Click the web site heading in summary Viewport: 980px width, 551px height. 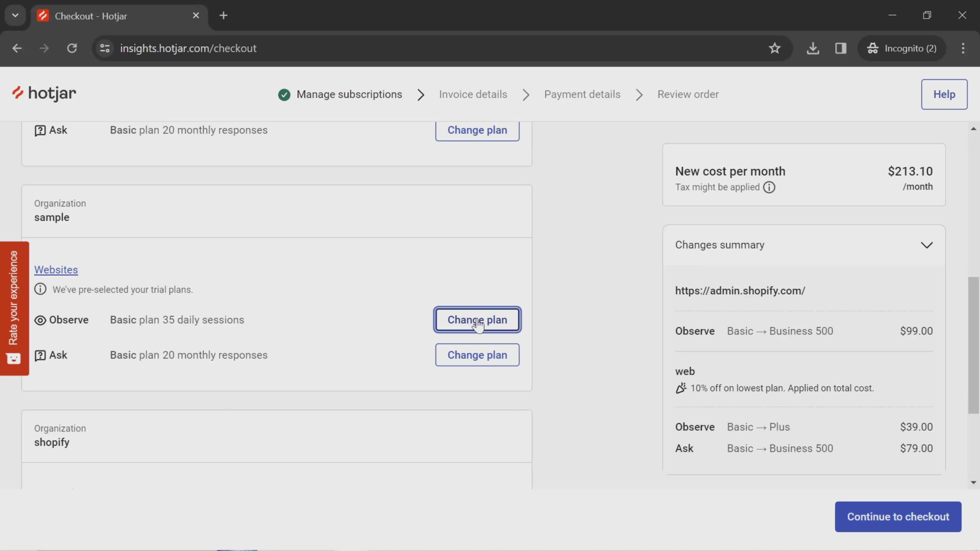tap(685, 371)
